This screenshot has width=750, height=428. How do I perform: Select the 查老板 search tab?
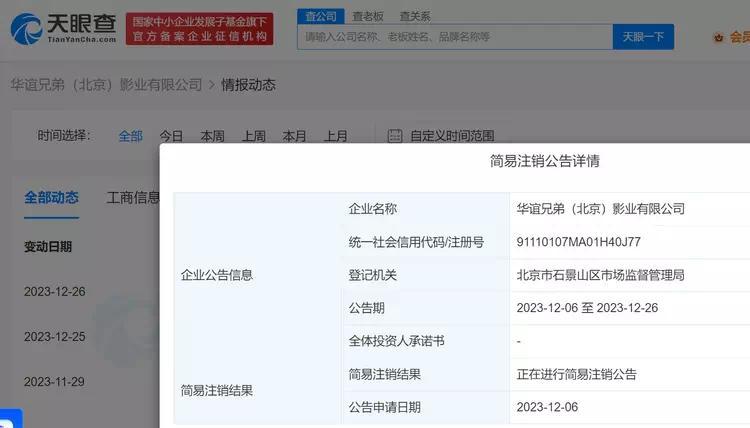(368, 16)
